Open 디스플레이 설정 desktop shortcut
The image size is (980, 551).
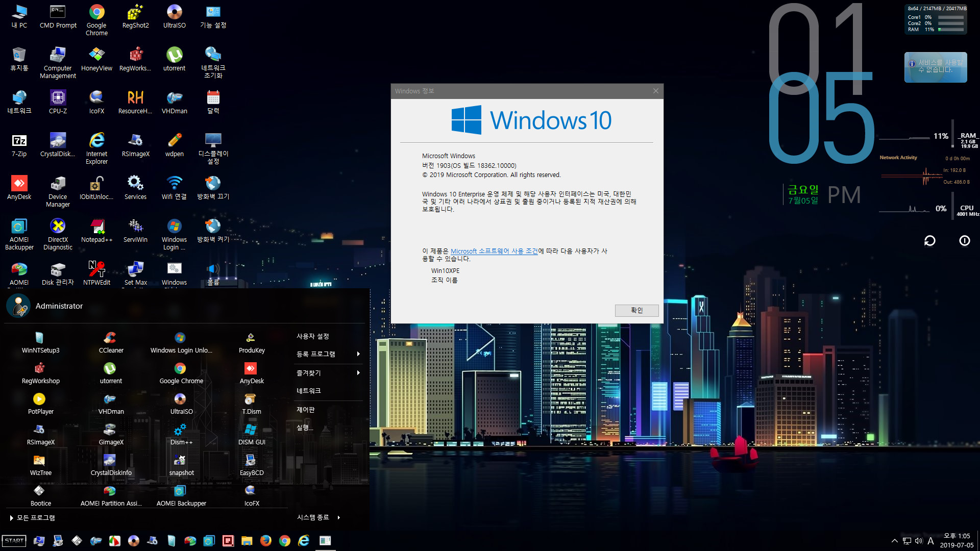click(213, 149)
